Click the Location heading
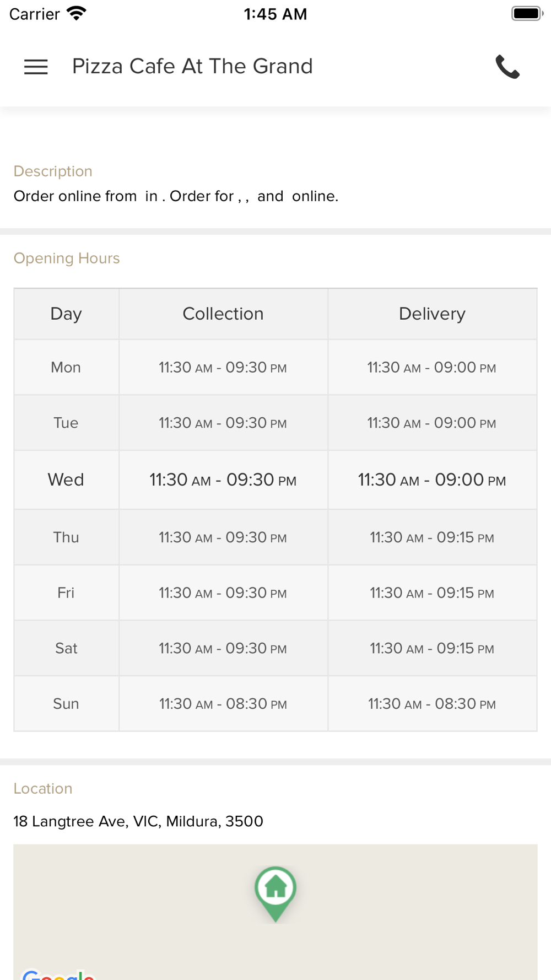This screenshot has width=551, height=980. (43, 788)
